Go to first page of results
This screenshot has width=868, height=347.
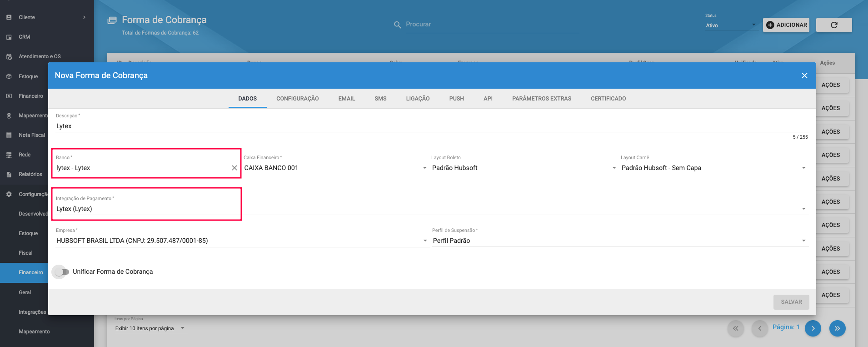pos(735,328)
